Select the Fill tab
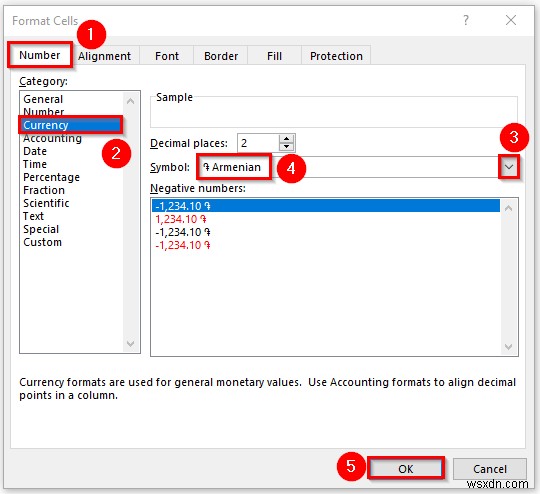Viewport: 540px width, 494px height. [274, 56]
